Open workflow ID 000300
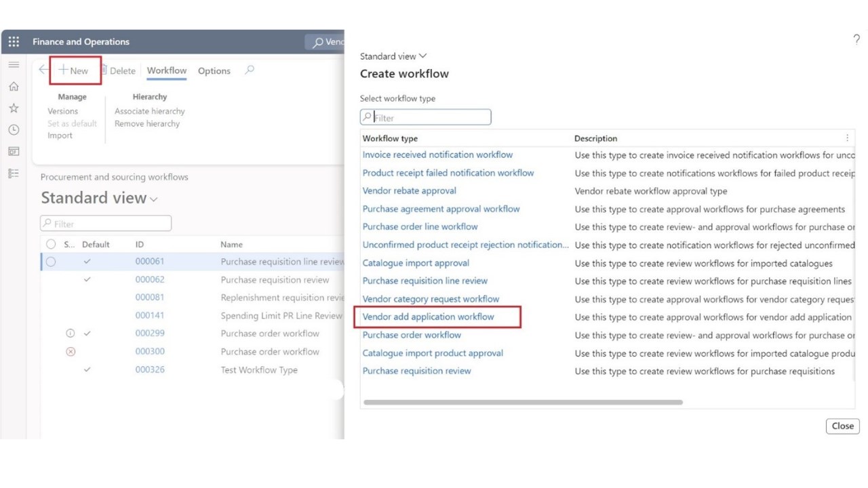 coord(150,352)
